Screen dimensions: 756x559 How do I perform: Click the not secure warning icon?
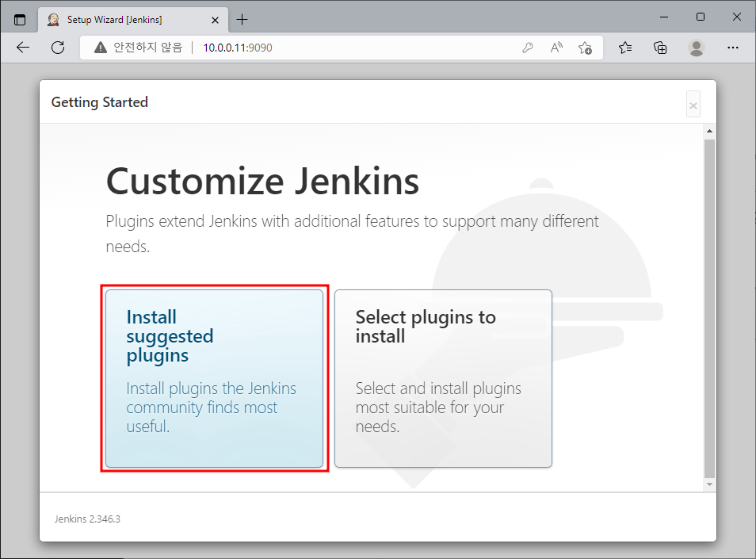pos(101,48)
